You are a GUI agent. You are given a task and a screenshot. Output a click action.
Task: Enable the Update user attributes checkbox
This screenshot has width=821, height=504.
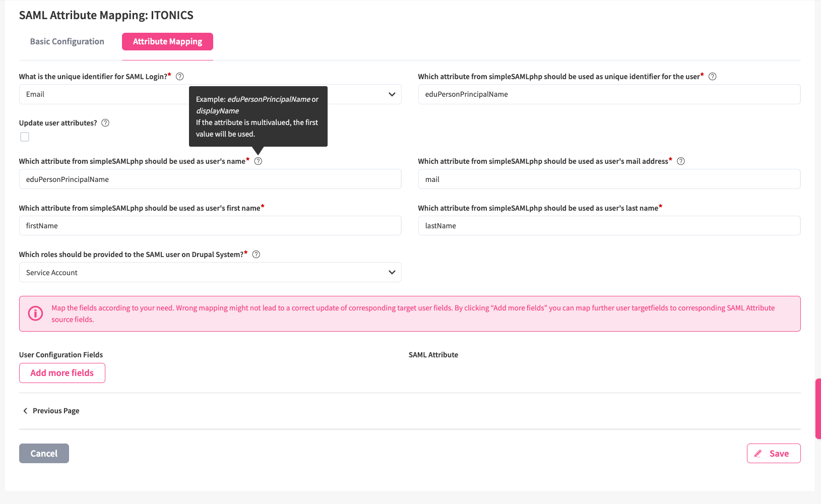25,137
